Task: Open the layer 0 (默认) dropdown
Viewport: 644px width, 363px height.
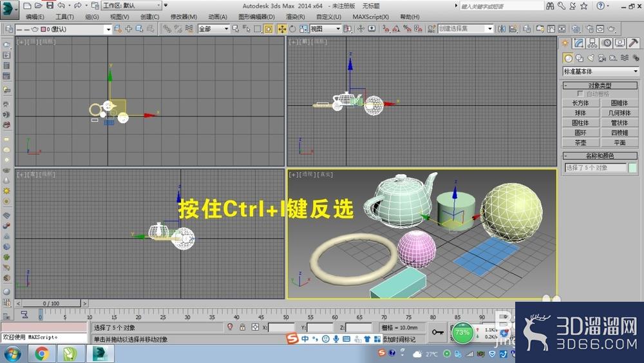Action: 63,29
